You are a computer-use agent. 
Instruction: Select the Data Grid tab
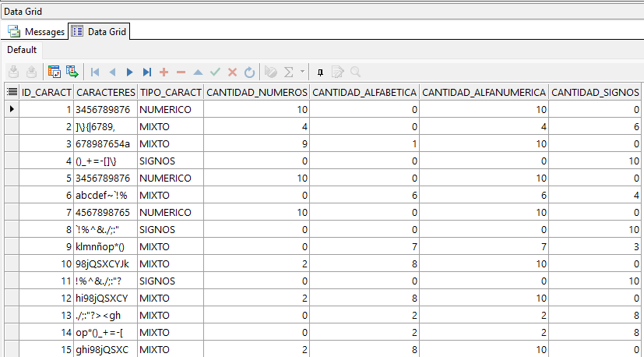[x=99, y=32]
